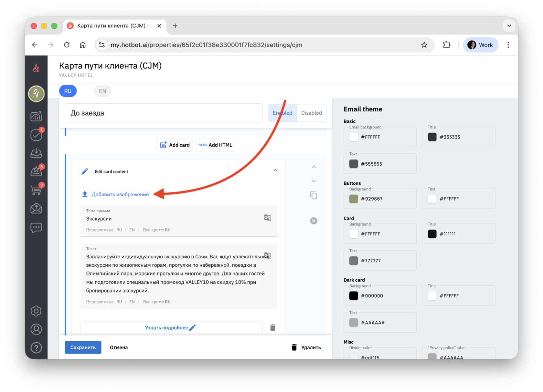Remove the card with the round X icon
543x392 pixels.
314,221
